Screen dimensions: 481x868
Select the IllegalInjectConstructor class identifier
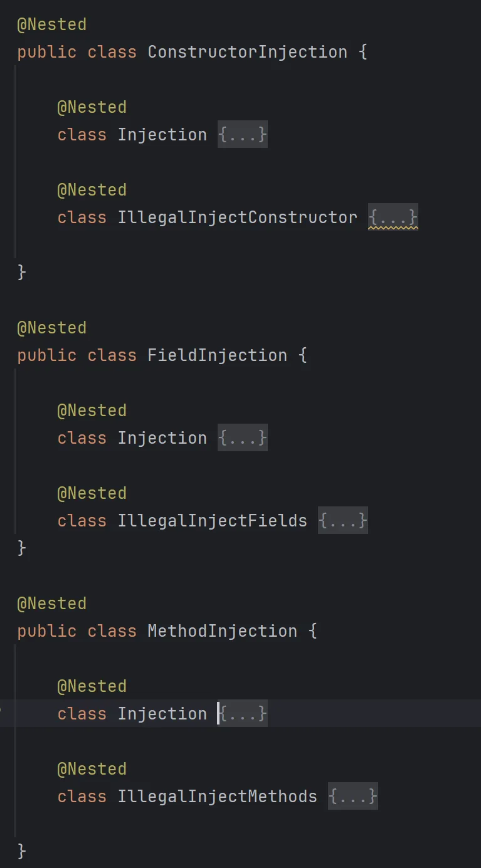coord(237,217)
